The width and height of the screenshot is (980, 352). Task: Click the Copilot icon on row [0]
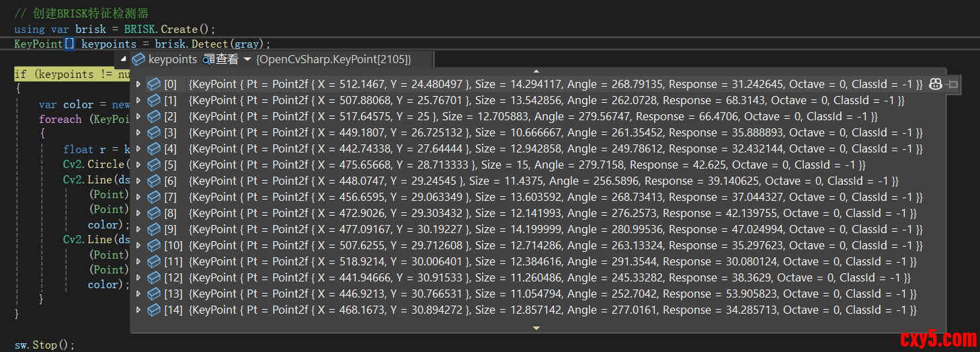[x=935, y=84]
